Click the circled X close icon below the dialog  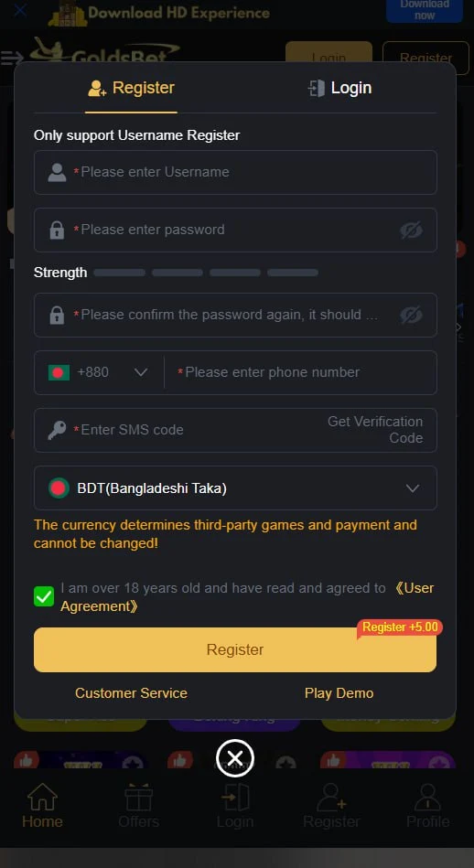[x=235, y=758]
